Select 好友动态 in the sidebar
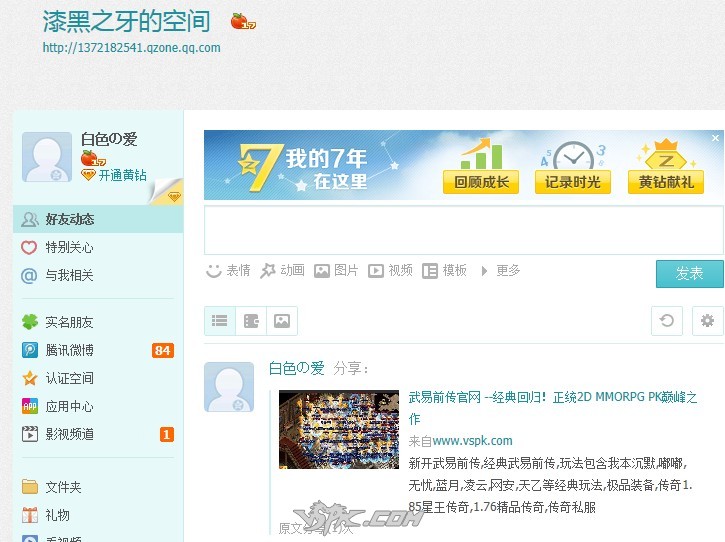Viewport: 725px width, 542px height. (x=98, y=219)
